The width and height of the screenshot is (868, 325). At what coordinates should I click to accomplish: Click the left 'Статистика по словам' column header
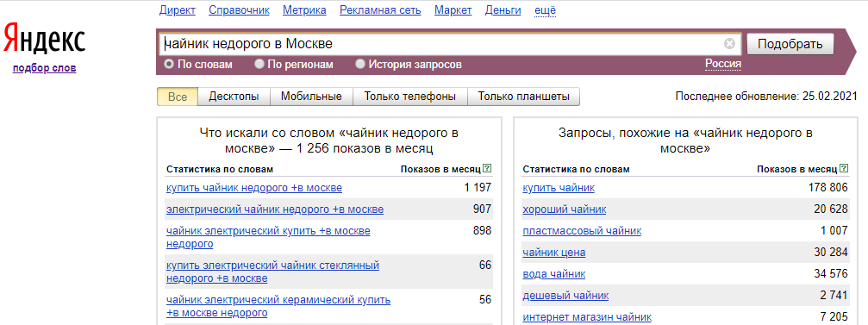pyautogui.click(x=219, y=169)
